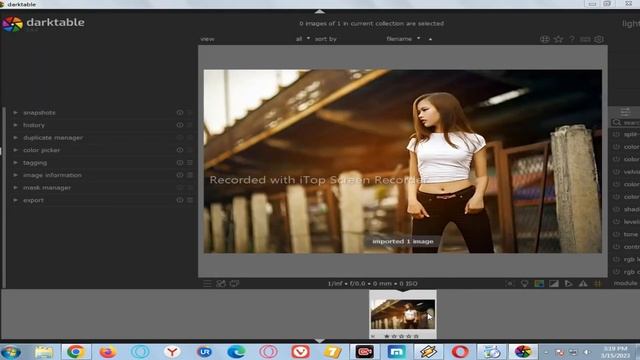Image resolution: width=640 pixels, height=360 pixels.
Task: Click the darktable logo
Action: point(12,24)
